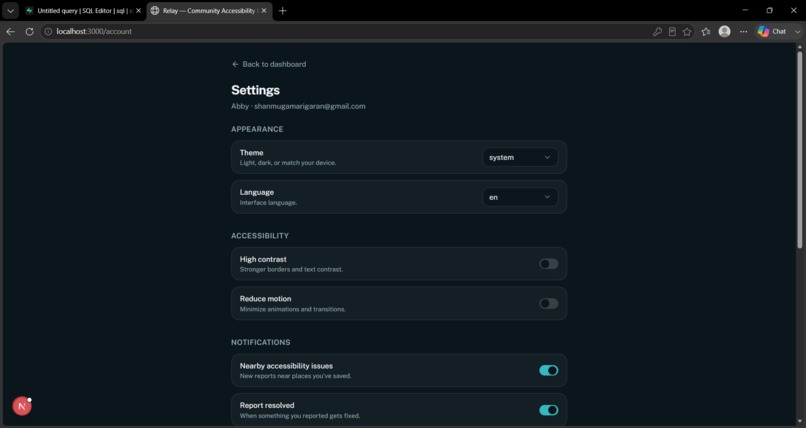Open the Copilot Chat button

[x=772, y=31]
